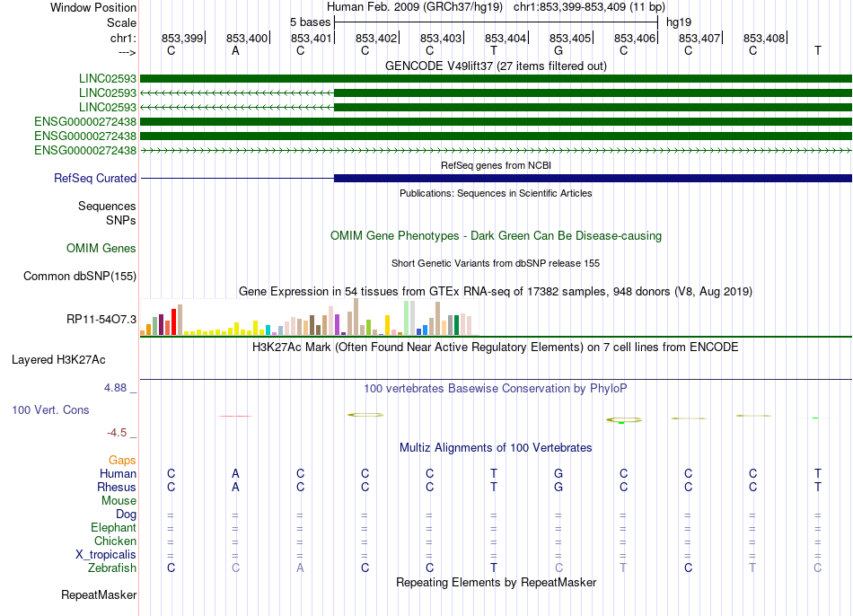Image resolution: width=853 pixels, height=616 pixels.
Task: Select the Common dbSNP(155) label
Action: 80,276
